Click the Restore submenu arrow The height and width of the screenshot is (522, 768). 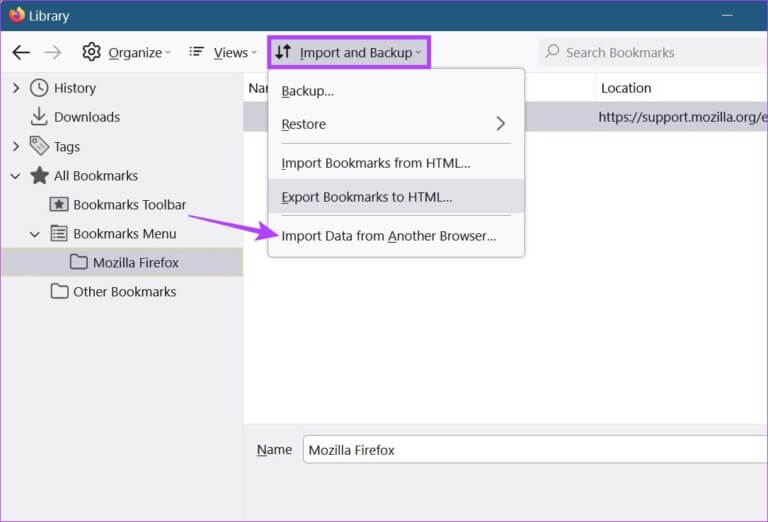pos(500,124)
